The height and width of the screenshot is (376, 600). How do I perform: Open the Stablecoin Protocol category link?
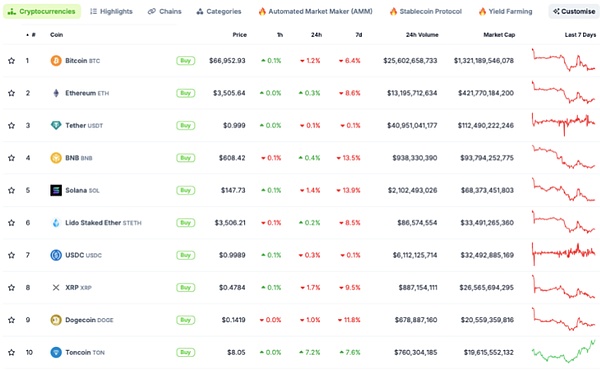[x=426, y=11]
